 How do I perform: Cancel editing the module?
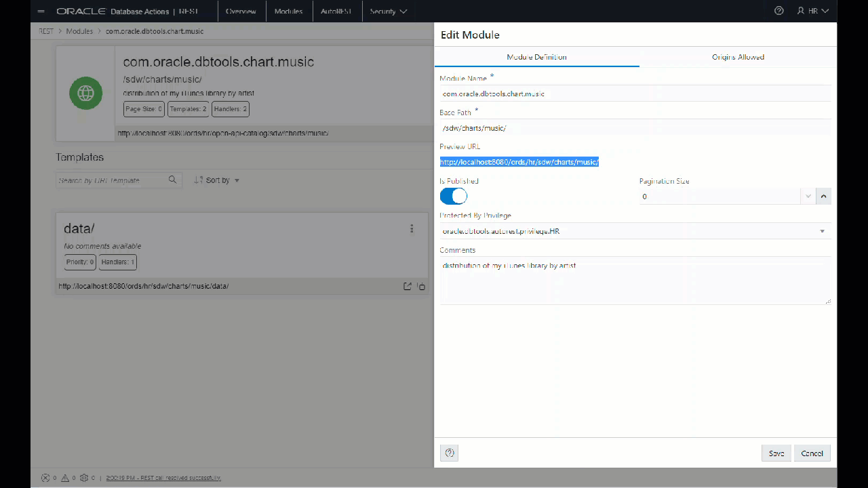pos(812,453)
